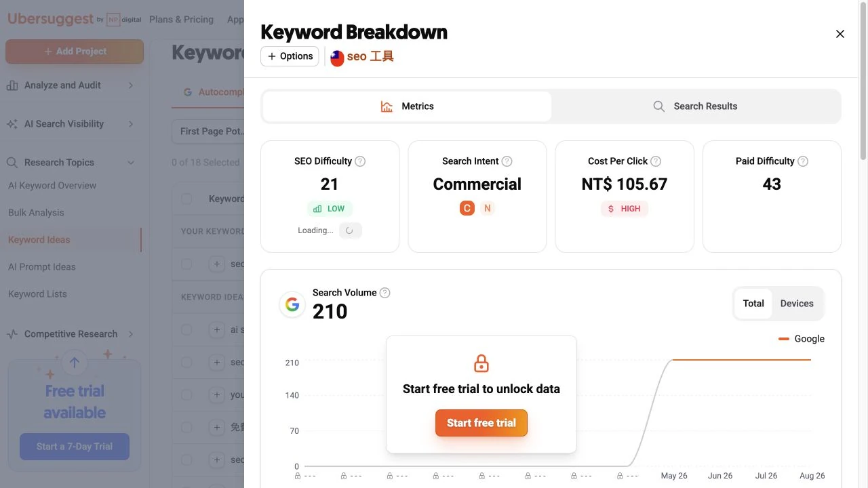This screenshot has width=868, height=488.
Task: Open Search Volume help icon
Action: [x=384, y=293]
